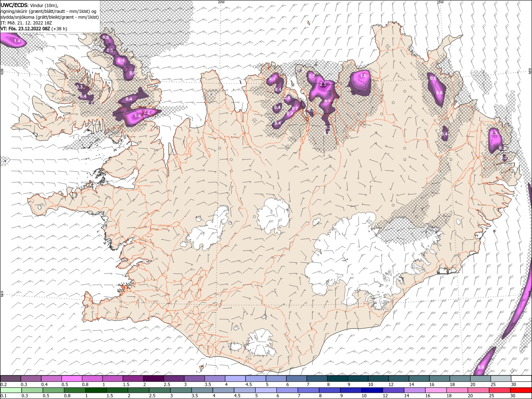Select the periwinkle 6 rain legend swatch

pos(287,390)
